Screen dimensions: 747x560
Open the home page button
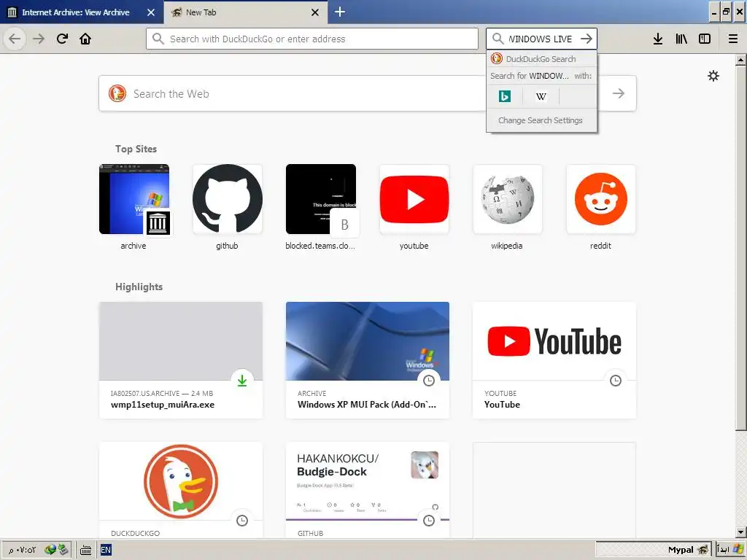(85, 39)
